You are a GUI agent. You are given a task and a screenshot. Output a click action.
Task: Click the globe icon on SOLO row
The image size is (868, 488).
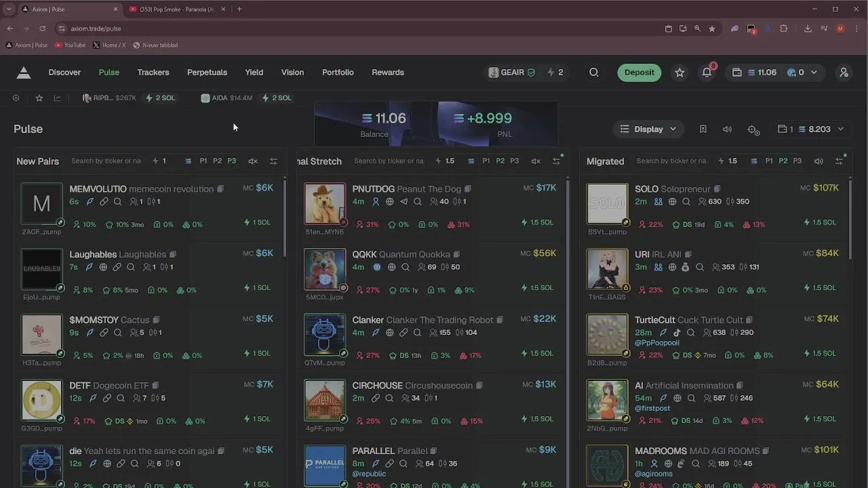672,202
